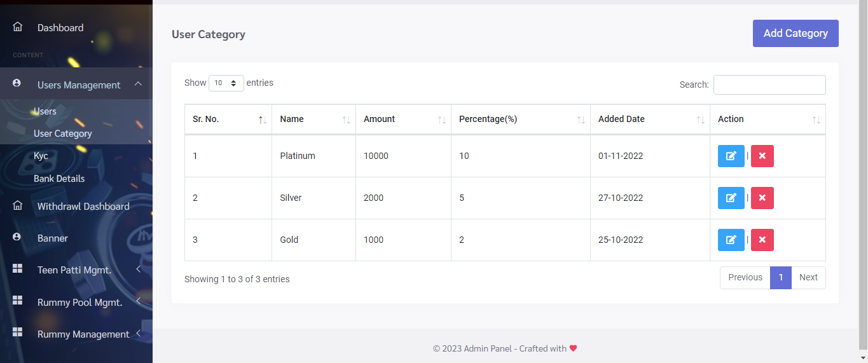Go to Bank Details in sidebar
The height and width of the screenshot is (363, 868).
[59, 179]
